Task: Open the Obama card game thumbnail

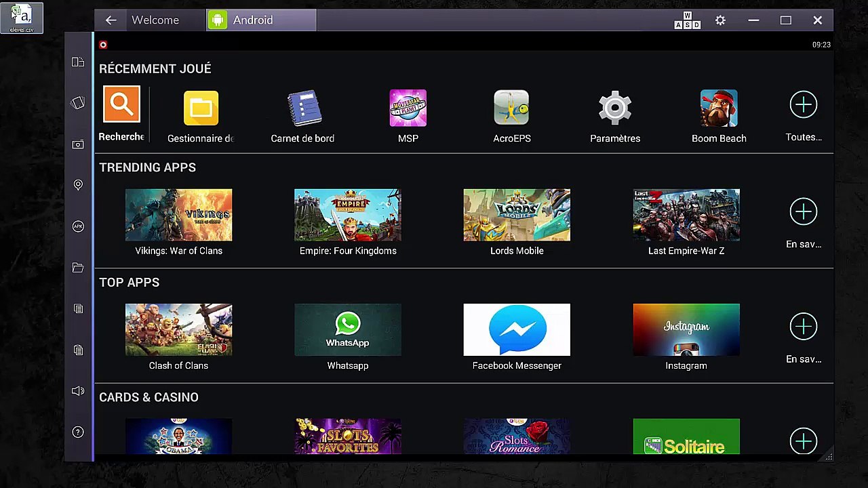Action: (x=178, y=436)
